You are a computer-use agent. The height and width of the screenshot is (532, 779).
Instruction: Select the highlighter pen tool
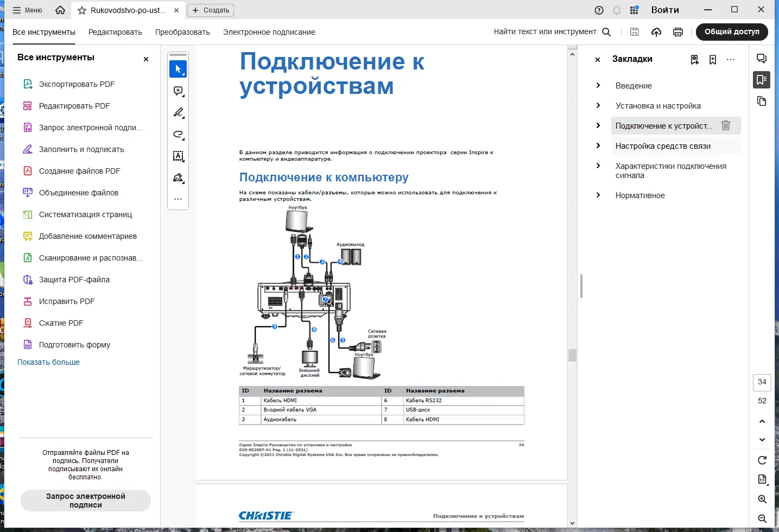click(x=178, y=112)
